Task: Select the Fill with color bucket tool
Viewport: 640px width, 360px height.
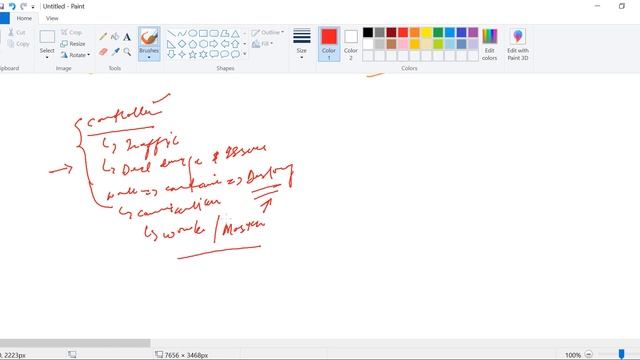Action: point(115,37)
